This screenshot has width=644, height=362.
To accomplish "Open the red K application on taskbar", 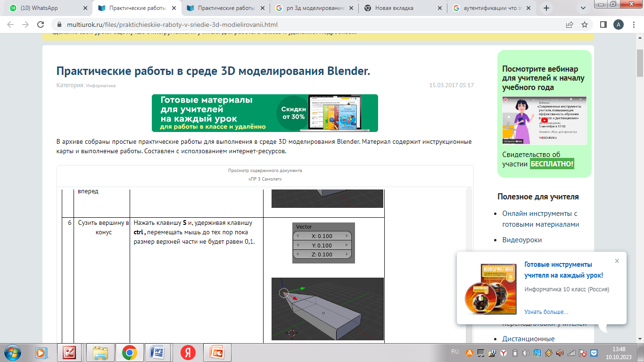I will pyautogui.click(x=69, y=352).
